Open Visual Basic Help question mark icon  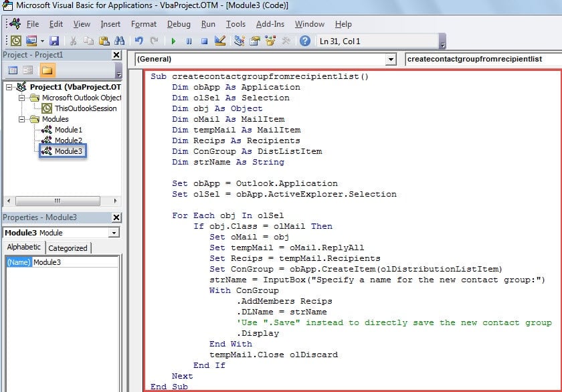click(305, 41)
